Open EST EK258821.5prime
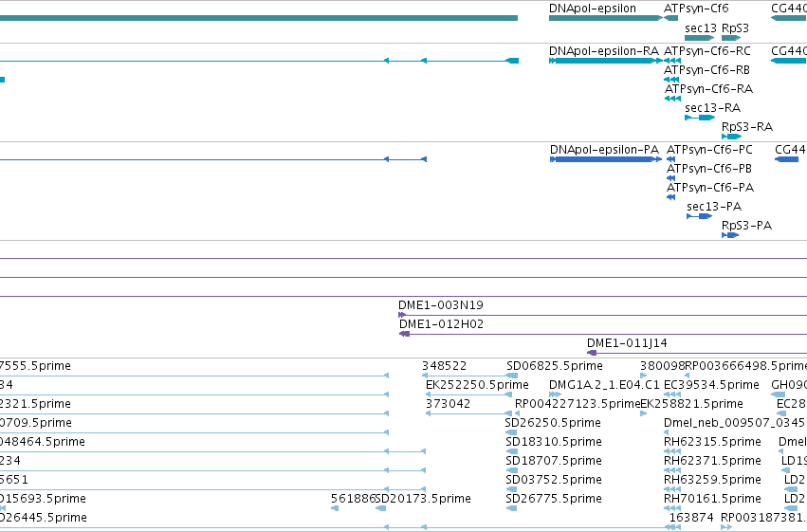 click(691, 404)
